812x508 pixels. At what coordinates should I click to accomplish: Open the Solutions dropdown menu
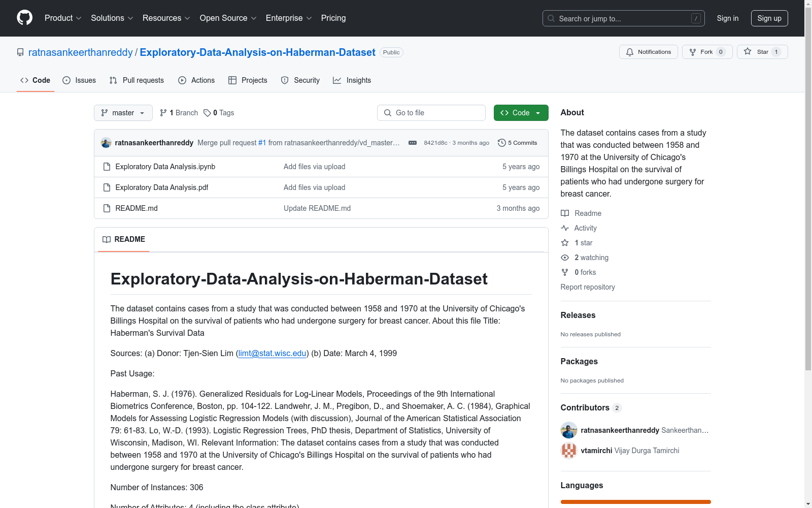pyautogui.click(x=112, y=18)
